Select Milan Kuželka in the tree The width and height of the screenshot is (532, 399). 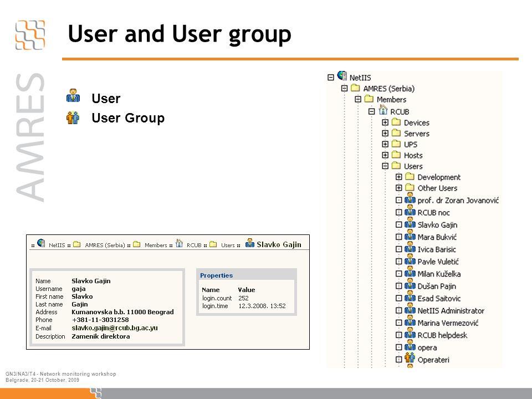(439, 274)
